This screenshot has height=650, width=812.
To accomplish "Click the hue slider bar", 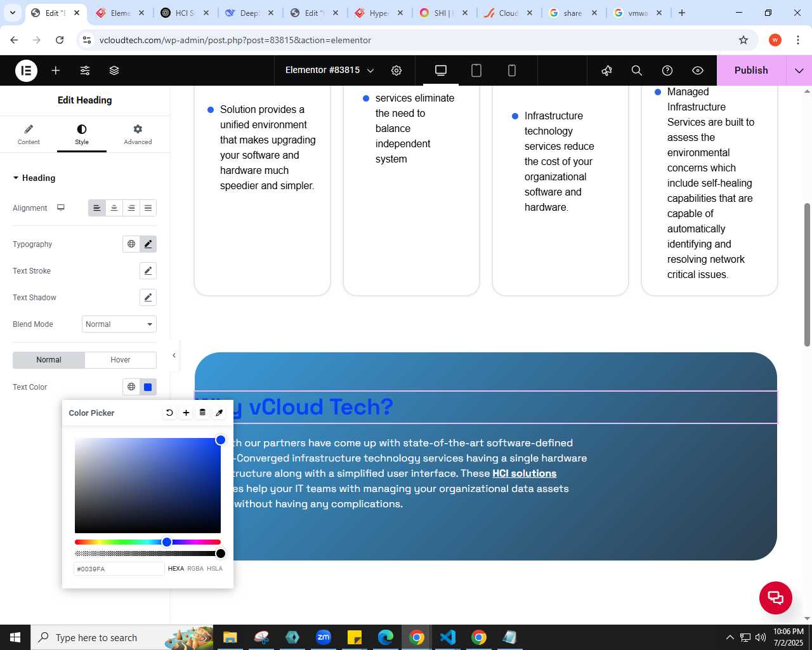I will click(x=148, y=542).
